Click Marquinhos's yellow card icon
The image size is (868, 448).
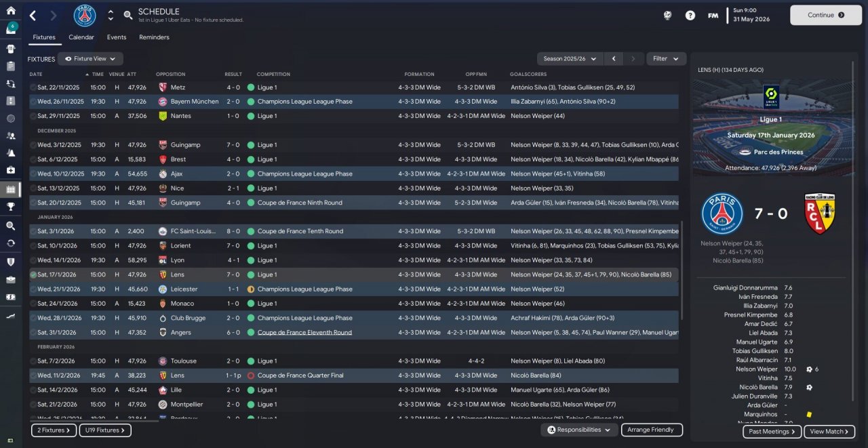pos(809,414)
